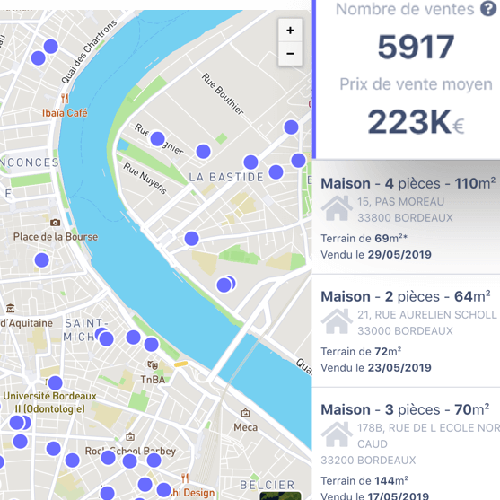Click the Meca museum marker icon
500x500 pixels.
pyautogui.click(x=246, y=413)
